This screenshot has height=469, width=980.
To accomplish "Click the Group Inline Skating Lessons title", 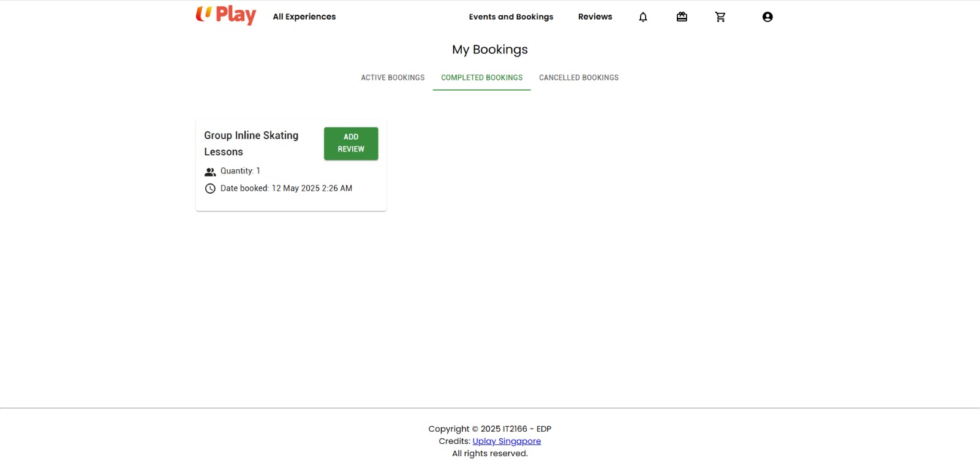I will pos(251,143).
